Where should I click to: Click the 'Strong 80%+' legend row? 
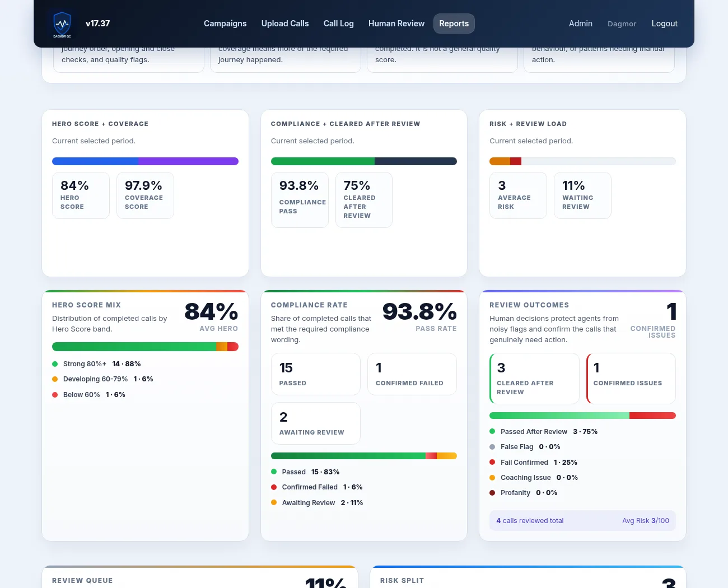coord(96,364)
